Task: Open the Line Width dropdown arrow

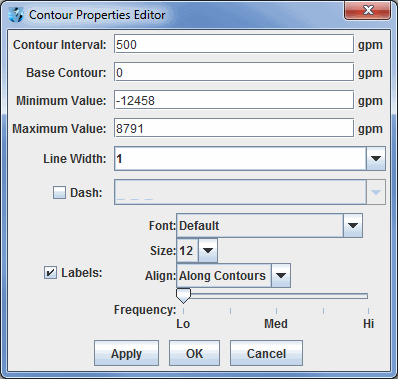Action: [x=376, y=159]
